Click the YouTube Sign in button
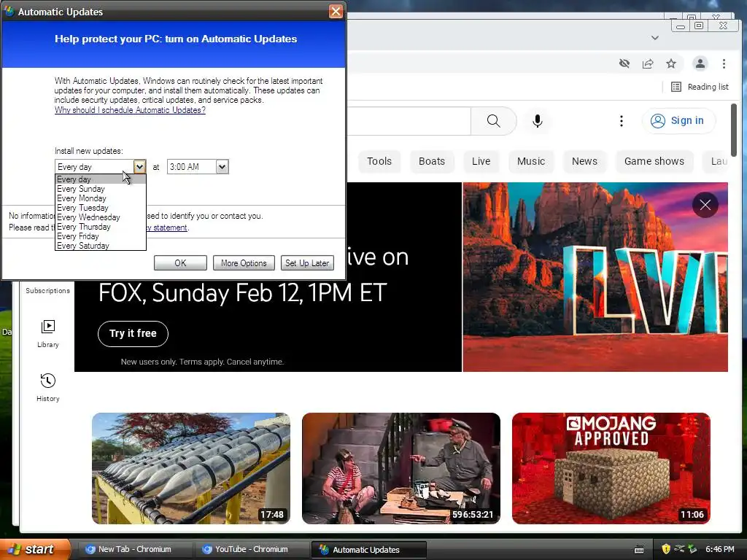The image size is (747, 560). coord(678,121)
